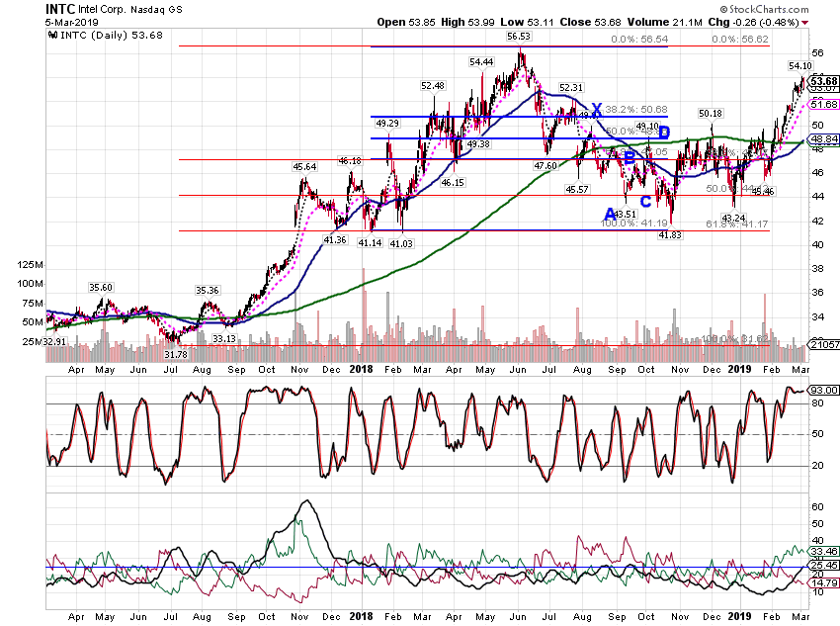840x626 pixels.
Task: Click the 43.24 low price label
Action: point(733,219)
